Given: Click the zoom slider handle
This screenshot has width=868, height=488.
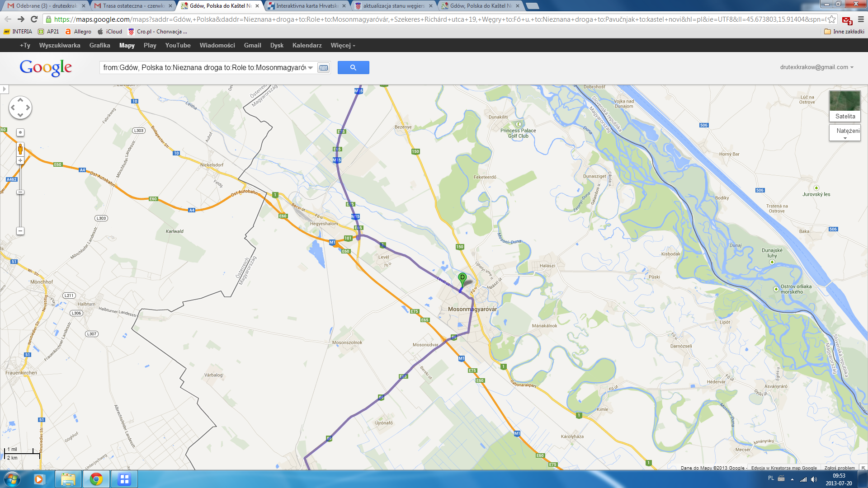Looking at the screenshot, I should coord(20,192).
